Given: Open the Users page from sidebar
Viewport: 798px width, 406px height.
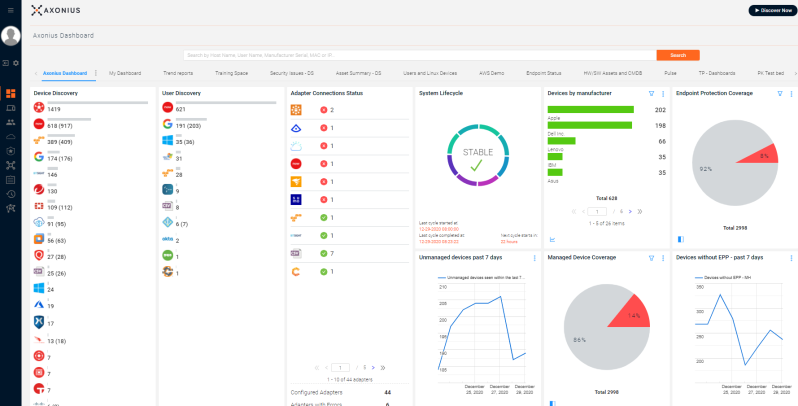Looking at the screenshot, I should point(10,121).
